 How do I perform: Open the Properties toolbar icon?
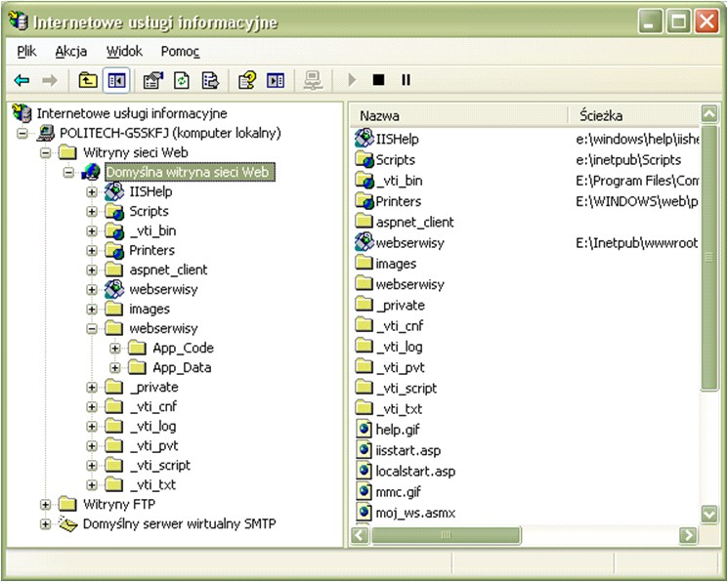tap(153, 81)
